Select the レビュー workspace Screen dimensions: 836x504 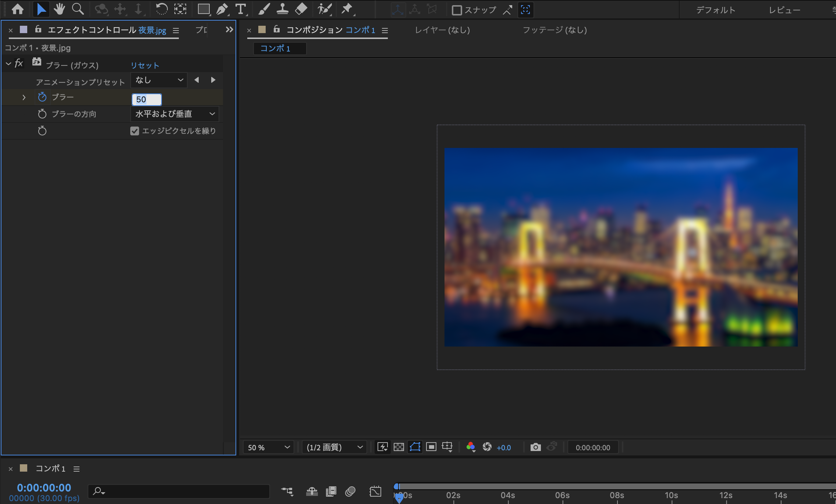point(784,10)
